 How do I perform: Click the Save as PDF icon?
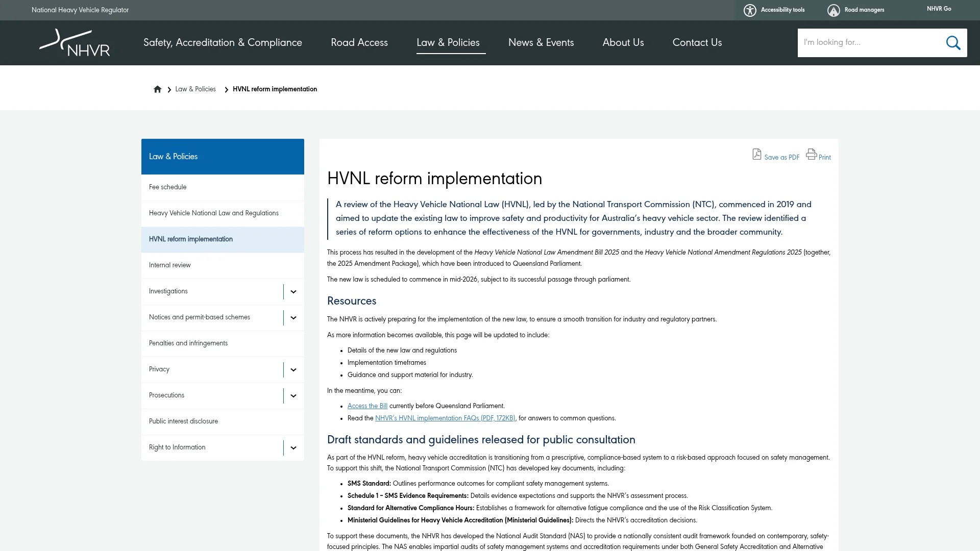pyautogui.click(x=756, y=154)
